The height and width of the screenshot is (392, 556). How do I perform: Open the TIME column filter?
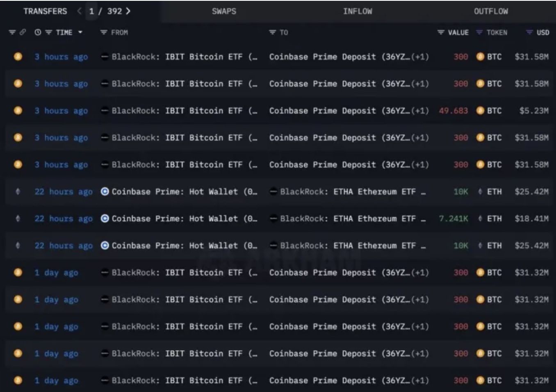coord(48,32)
